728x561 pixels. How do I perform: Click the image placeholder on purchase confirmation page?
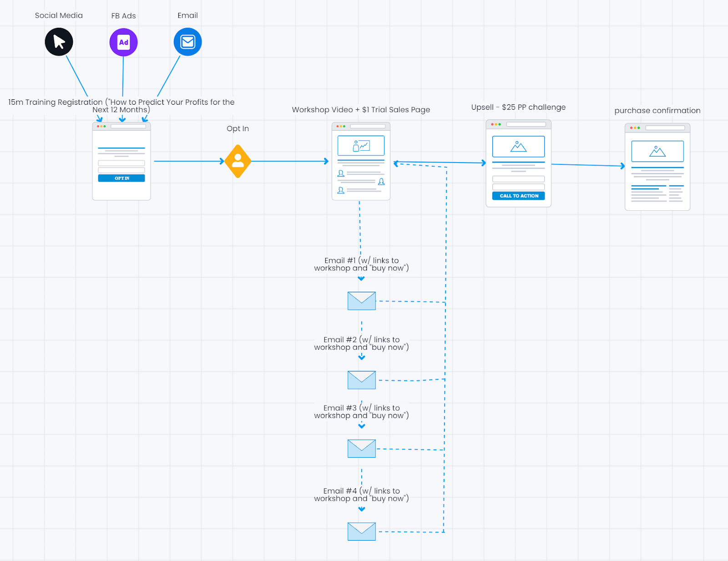click(657, 151)
